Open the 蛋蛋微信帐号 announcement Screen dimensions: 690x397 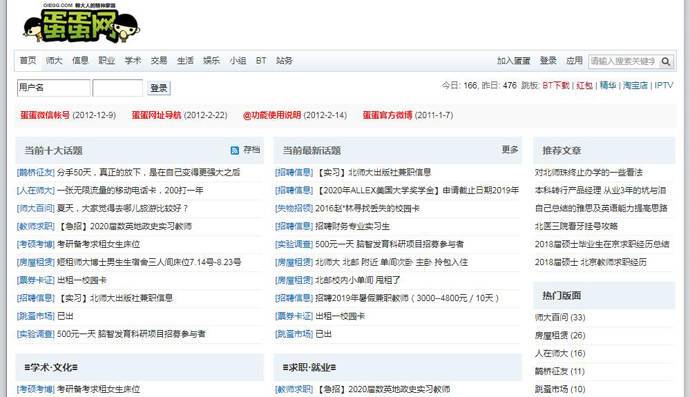[x=45, y=115]
